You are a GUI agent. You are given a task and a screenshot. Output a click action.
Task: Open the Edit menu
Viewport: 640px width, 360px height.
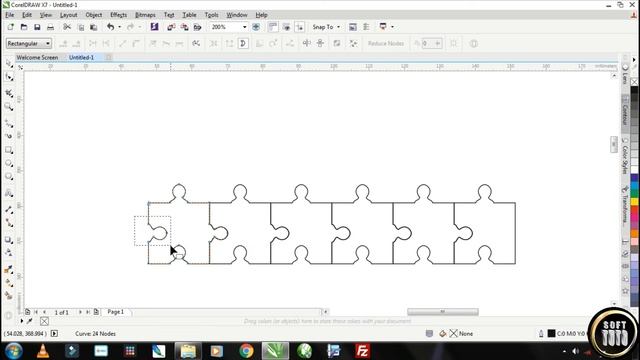[x=27, y=15]
